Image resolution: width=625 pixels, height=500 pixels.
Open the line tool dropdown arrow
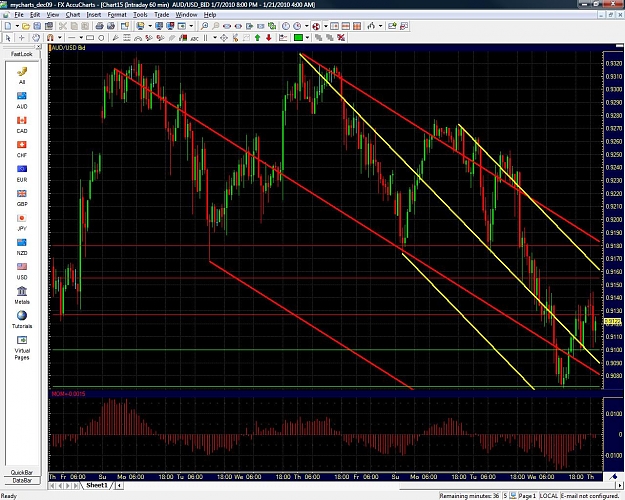[81, 37]
